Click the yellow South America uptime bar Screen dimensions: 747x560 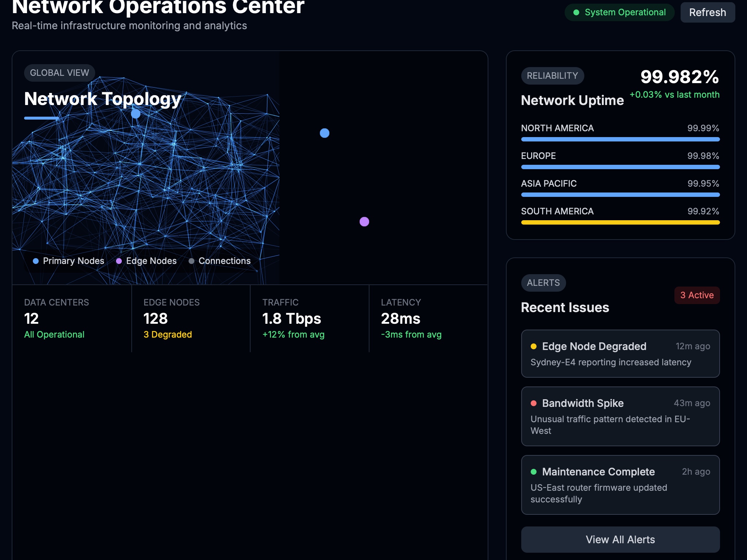pos(620,222)
